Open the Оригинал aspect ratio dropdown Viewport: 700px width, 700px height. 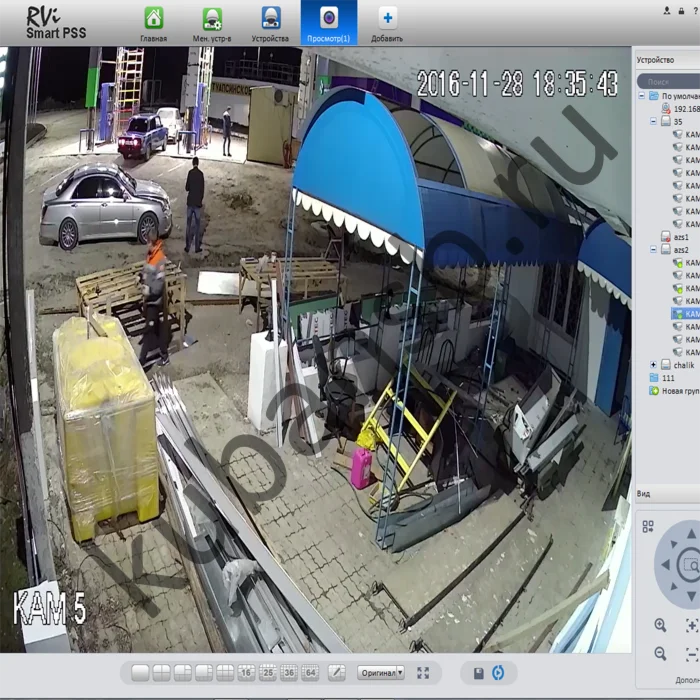(381, 672)
